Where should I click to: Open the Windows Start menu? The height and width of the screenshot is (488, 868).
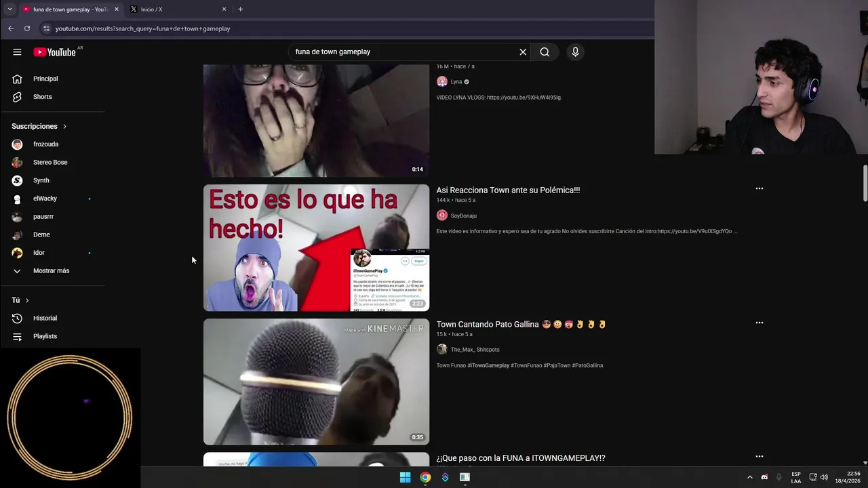405,477
